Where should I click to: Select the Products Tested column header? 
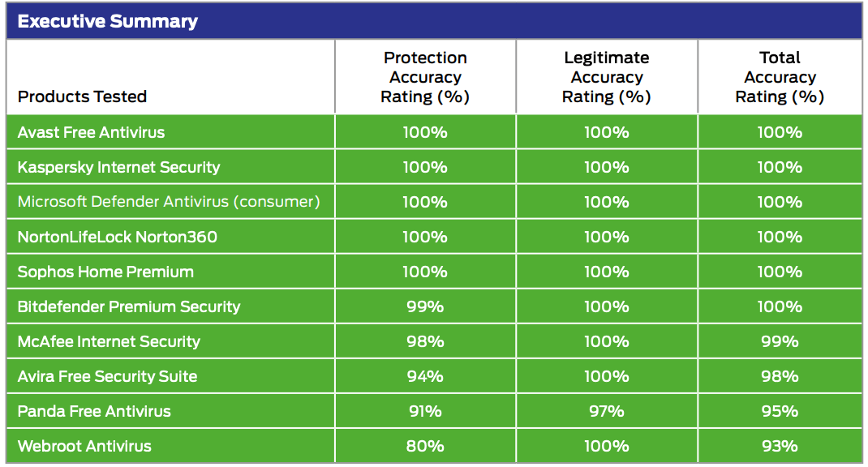(x=82, y=96)
